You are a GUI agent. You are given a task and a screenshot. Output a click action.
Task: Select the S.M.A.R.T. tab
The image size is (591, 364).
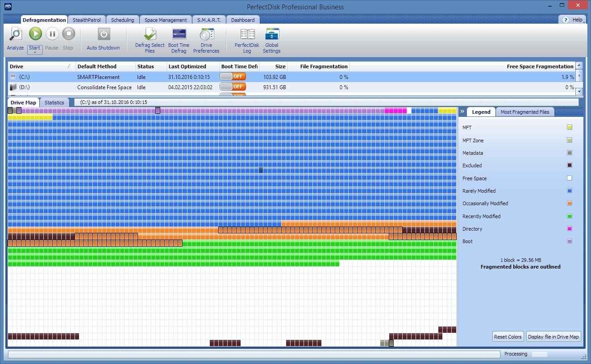(x=209, y=20)
